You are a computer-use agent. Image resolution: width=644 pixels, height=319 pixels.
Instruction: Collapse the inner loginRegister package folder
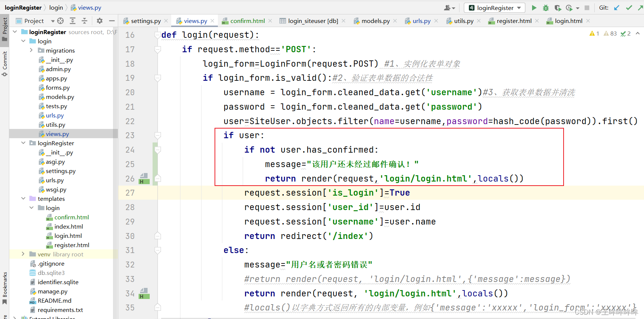[23, 143]
